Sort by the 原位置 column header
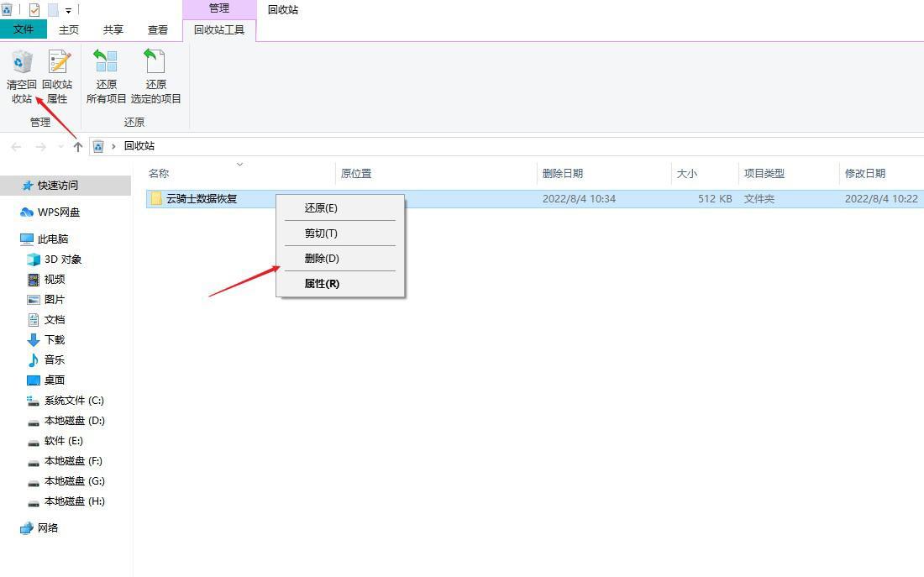This screenshot has width=924, height=577. pos(436,173)
